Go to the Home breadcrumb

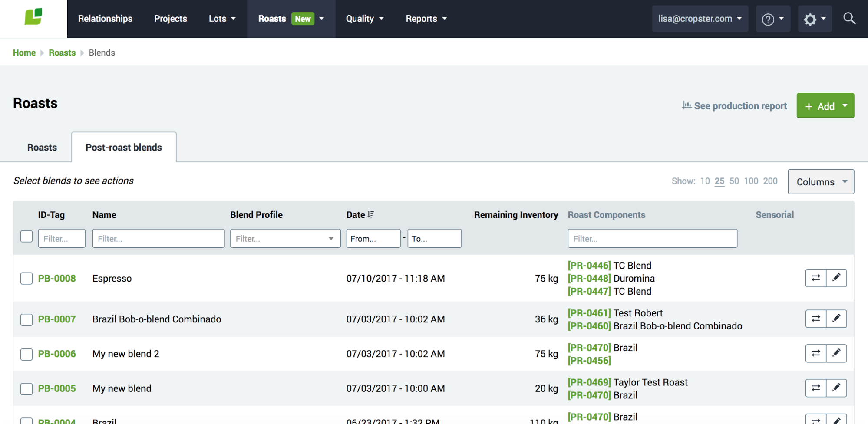tap(24, 53)
